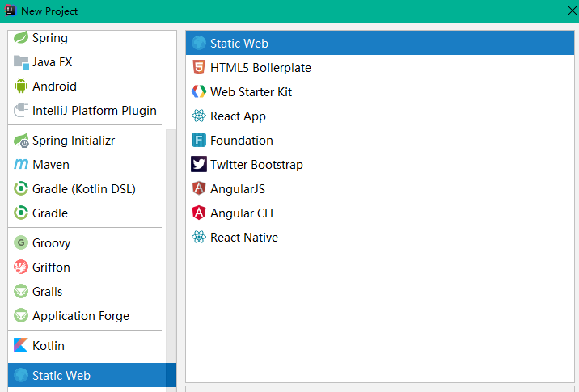Image resolution: width=579 pixels, height=392 pixels.
Task: Select the AngularJS shield icon
Action: [x=199, y=189]
